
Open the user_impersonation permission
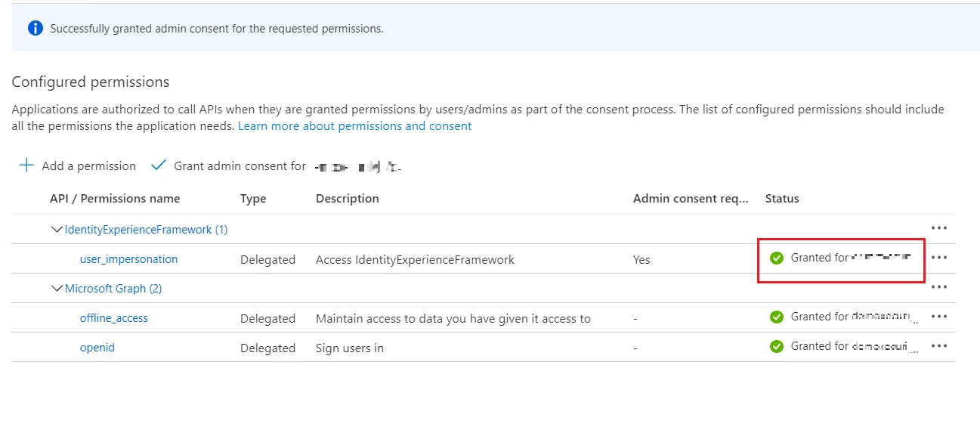(x=129, y=258)
